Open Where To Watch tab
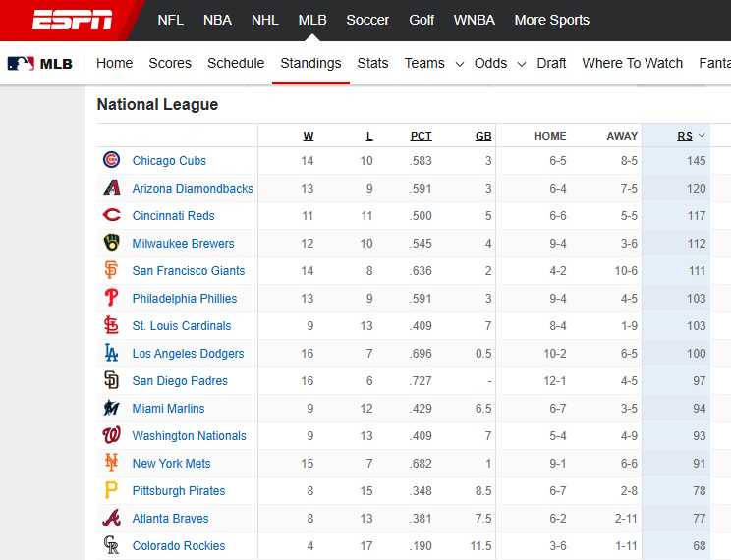The width and height of the screenshot is (731, 560). [633, 63]
